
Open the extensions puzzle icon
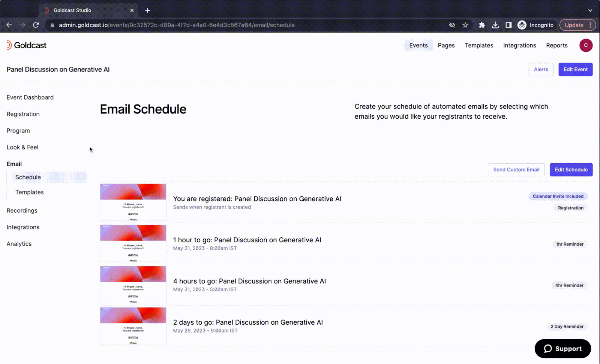point(482,25)
